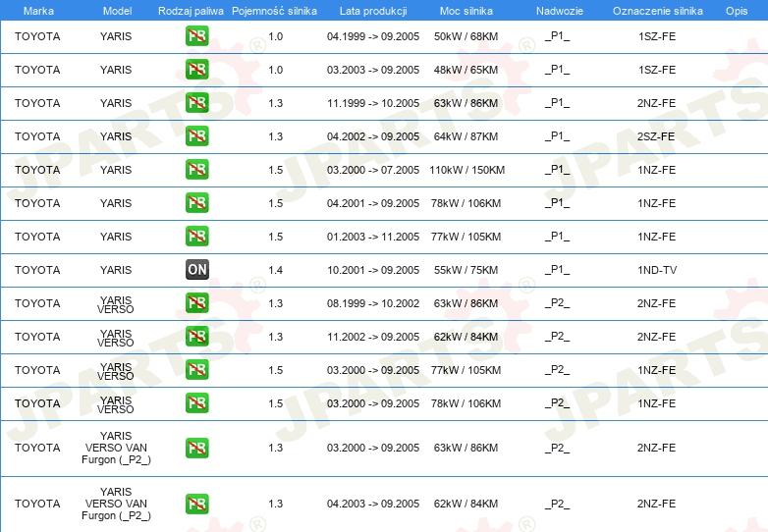
Task: Select the 04.1999 -> 09.2005 production date cell
Action: pyautogui.click(x=373, y=36)
